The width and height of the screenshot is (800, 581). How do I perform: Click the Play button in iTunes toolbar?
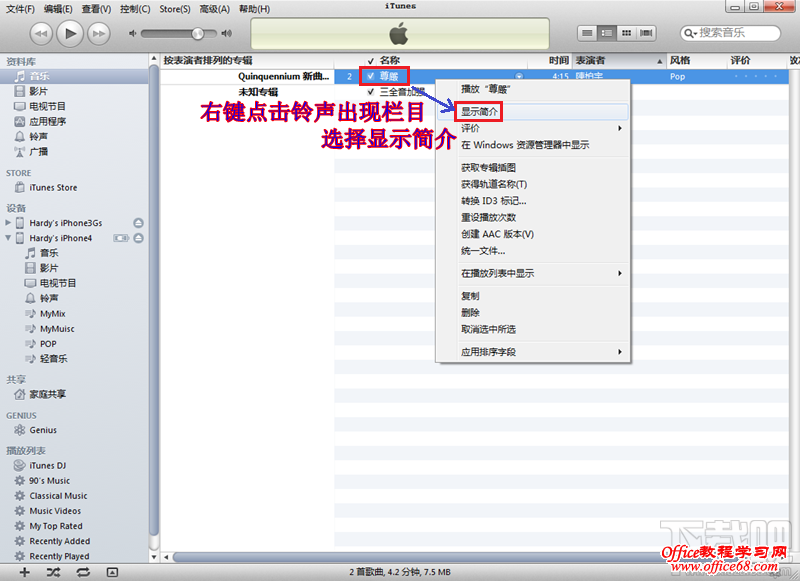(x=70, y=34)
